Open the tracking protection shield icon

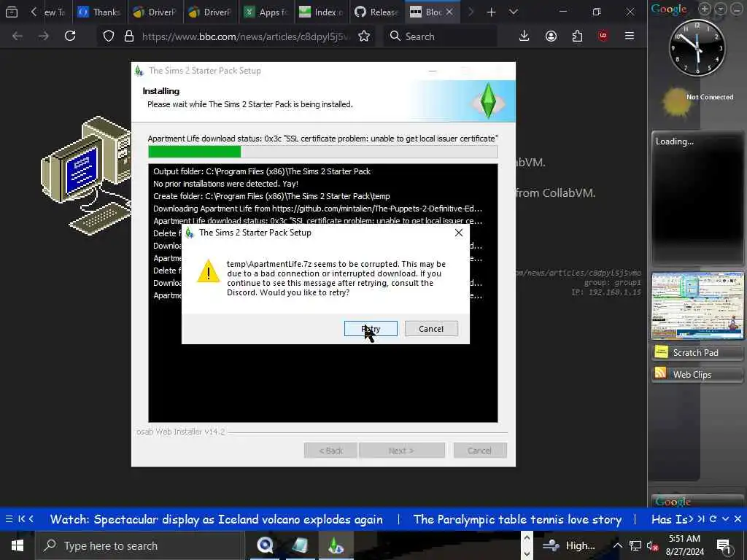point(109,36)
